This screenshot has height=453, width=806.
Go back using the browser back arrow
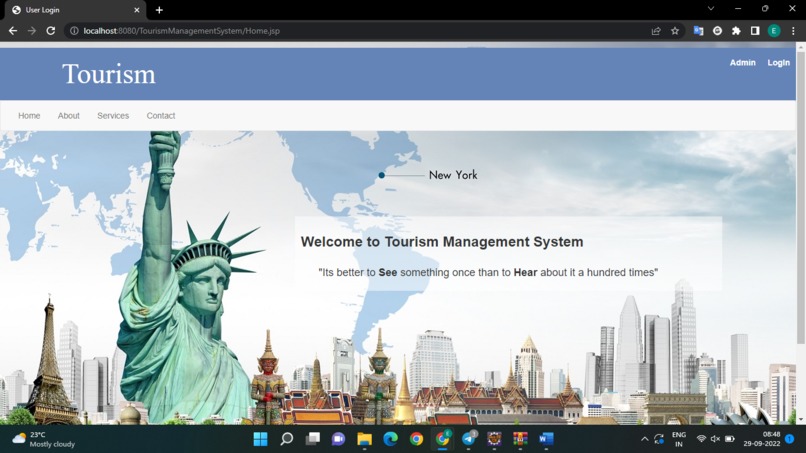(x=13, y=31)
